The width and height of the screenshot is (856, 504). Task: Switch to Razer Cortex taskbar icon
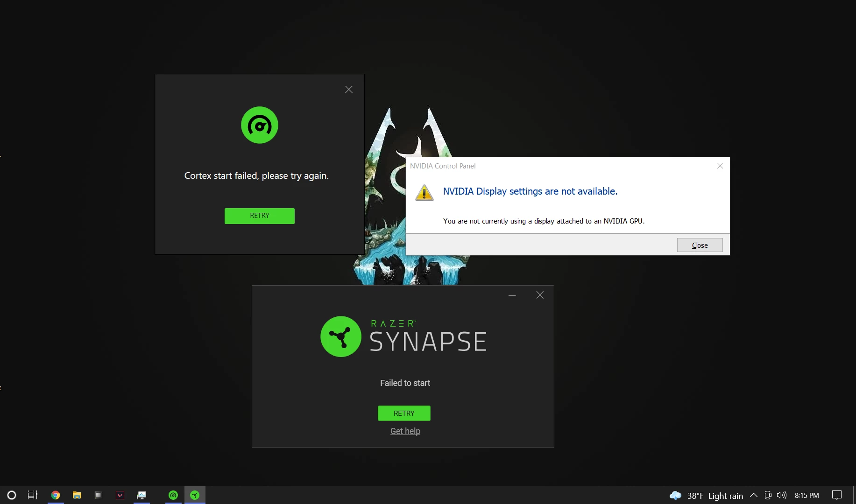pos(173,495)
